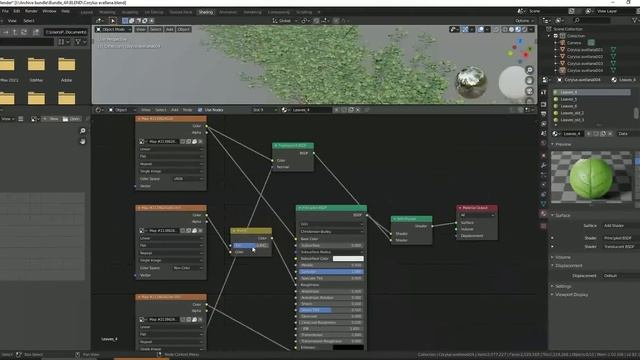The height and width of the screenshot is (360, 640).
Task: Select wireframe viewport shading mode
Action: 505,29
